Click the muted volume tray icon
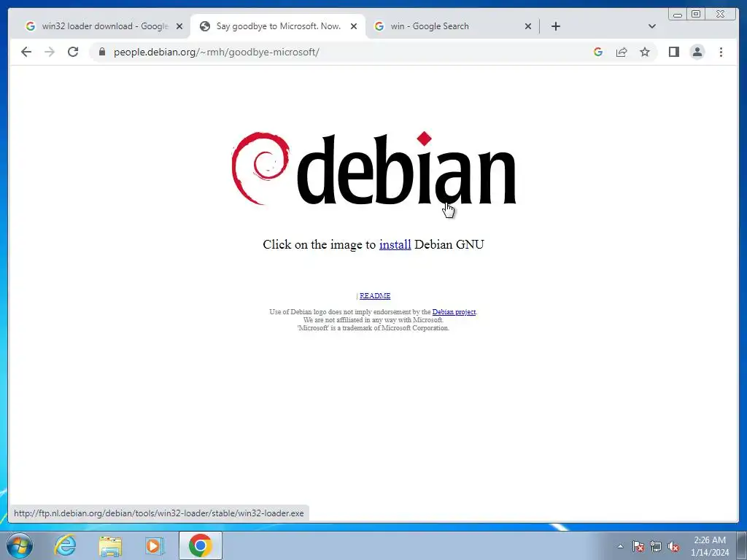 pyautogui.click(x=673, y=546)
